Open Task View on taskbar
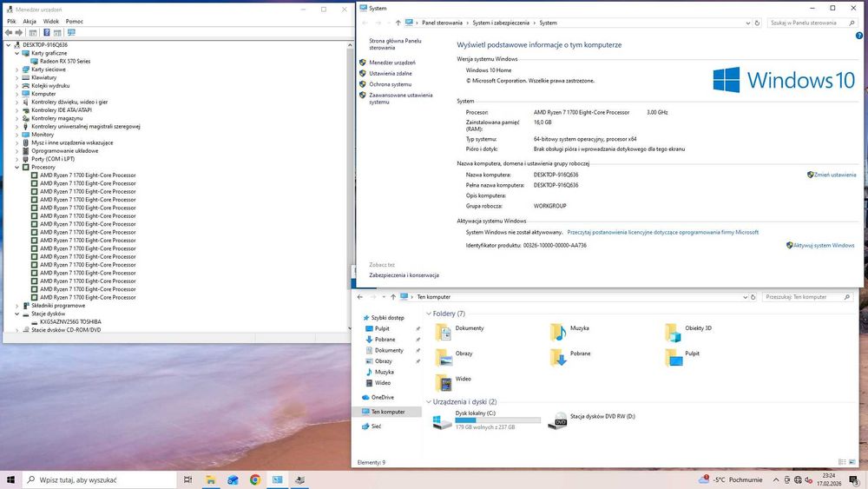The image size is (868, 489). (188, 479)
